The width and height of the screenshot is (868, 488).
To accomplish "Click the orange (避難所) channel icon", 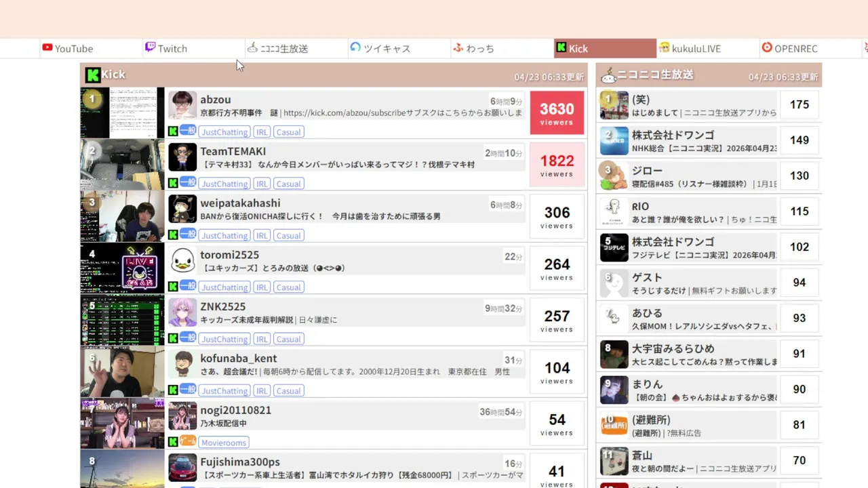I will tap(614, 425).
